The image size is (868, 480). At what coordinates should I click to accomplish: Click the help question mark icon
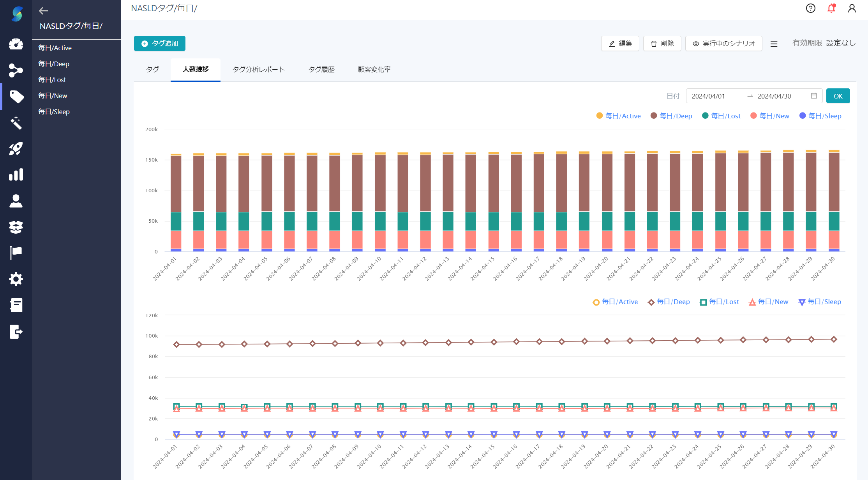(810, 8)
